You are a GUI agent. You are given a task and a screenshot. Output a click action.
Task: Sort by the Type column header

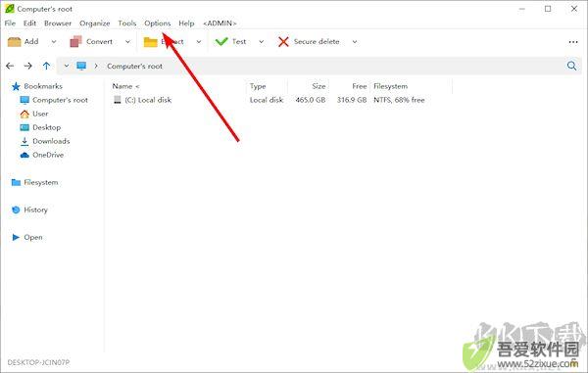pyautogui.click(x=258, y=86)
